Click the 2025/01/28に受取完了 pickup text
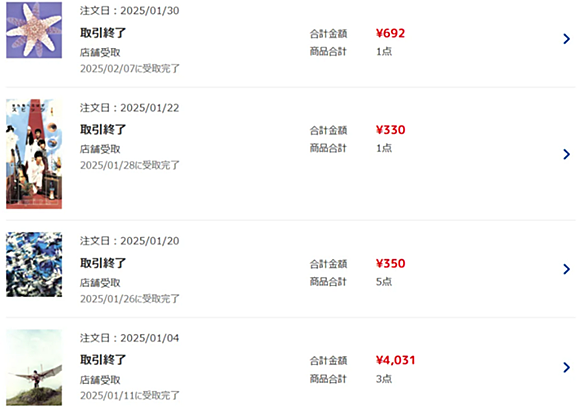The height and width of the screenshot is (411, 586). (130, 165)
